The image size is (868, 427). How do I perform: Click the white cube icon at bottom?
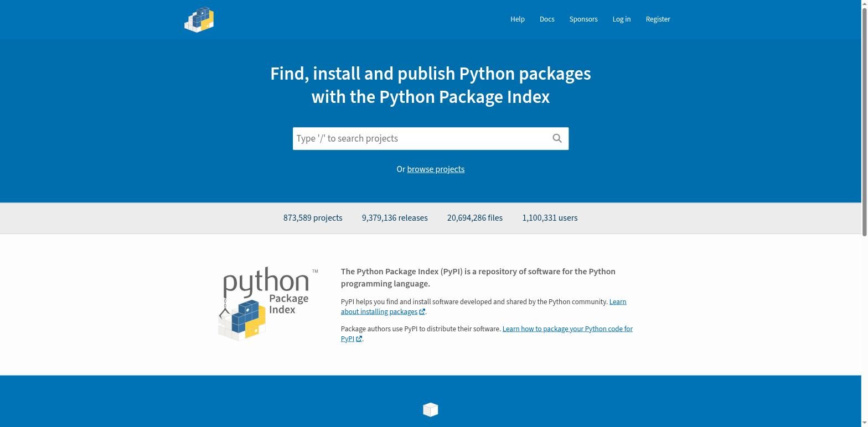pos(431,409)
